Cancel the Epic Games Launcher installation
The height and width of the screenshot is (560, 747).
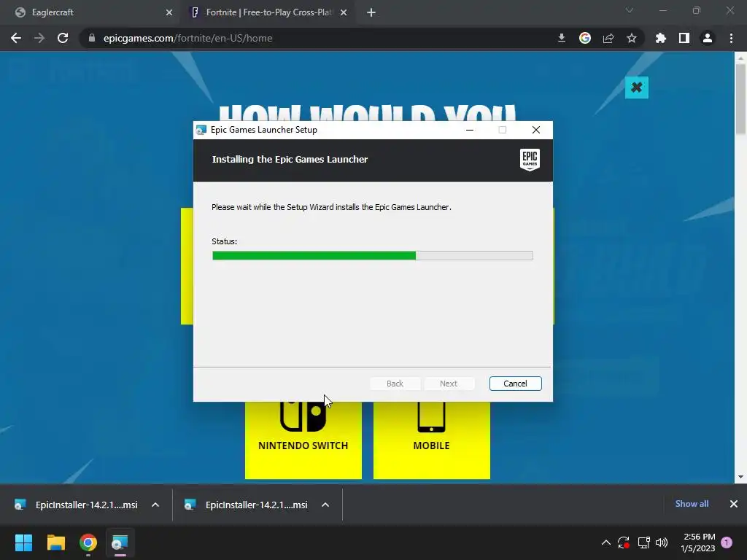click(x=516, y=384)
